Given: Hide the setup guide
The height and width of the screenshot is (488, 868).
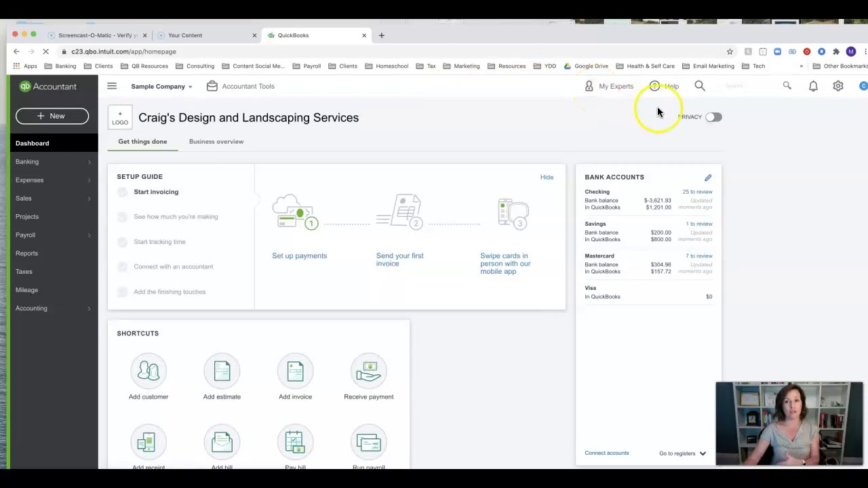Looking at the screenshot, I should coord(547,177).
